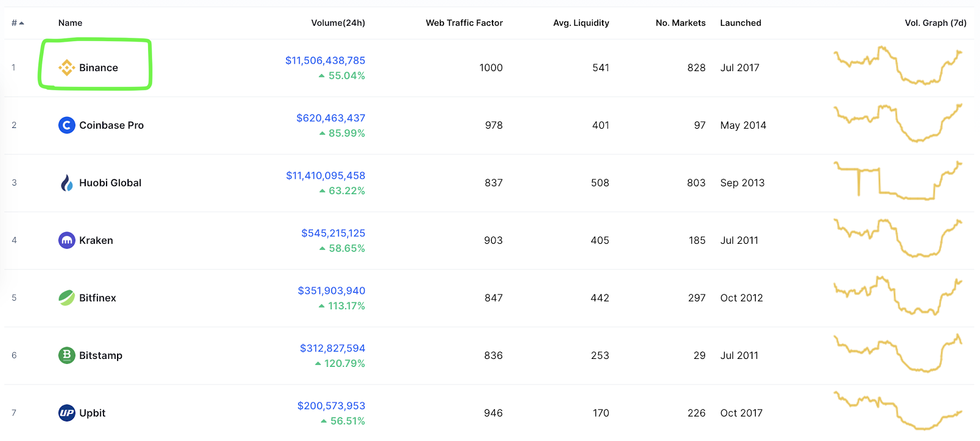
Task: View Huobi Global 7-day volume graph
Action: [897, 181]
